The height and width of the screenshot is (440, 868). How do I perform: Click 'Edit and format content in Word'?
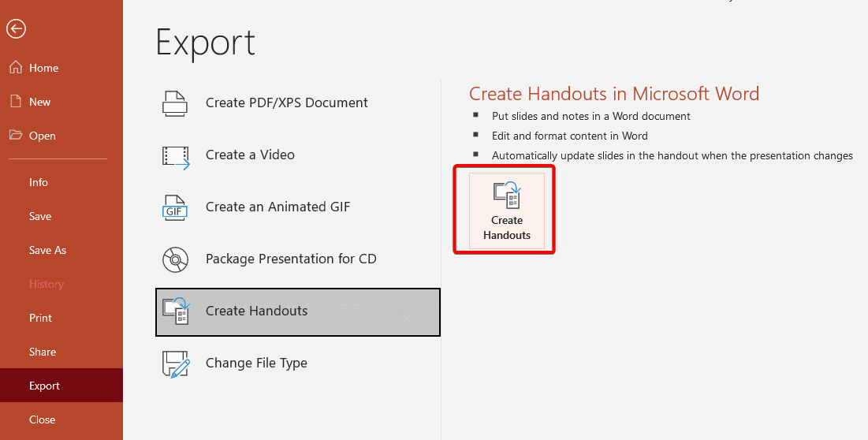coord(570,136)
